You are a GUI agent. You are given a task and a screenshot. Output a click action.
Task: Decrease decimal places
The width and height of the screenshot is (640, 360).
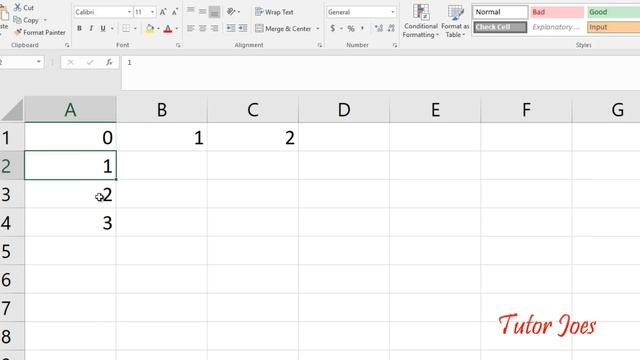tap(391, 28)
